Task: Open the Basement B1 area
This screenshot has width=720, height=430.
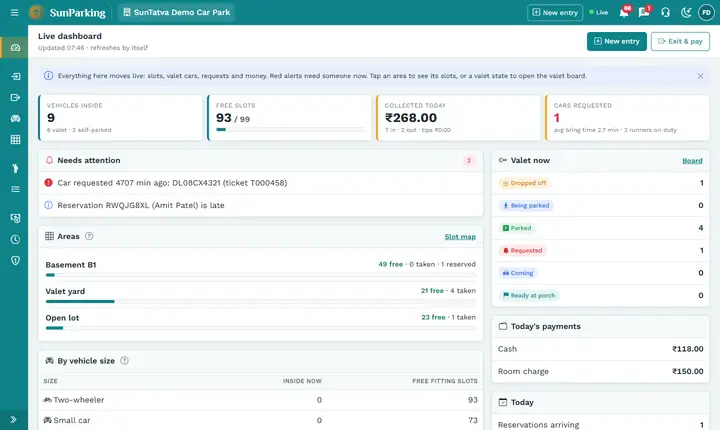Action: pos(261,268)
